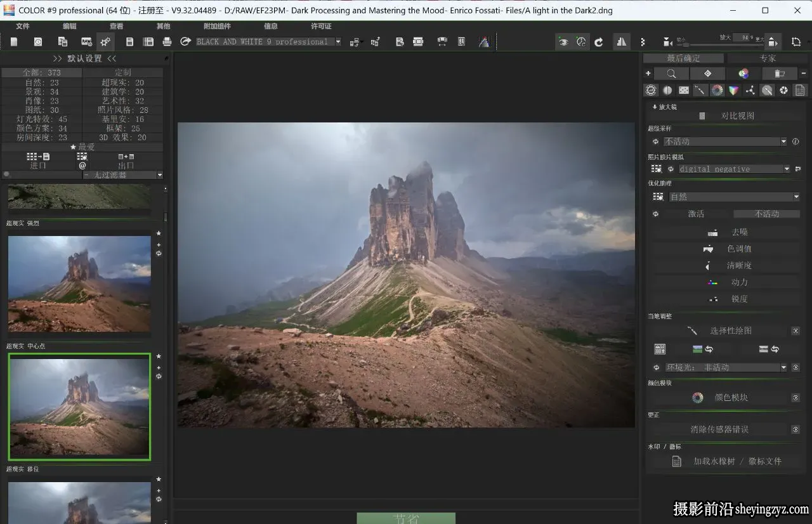The width and height of the screenshot is (812, 524).
Task: Toggle the eye button beside 选择性绘图
Action: pyautogui.click(x=796, y=331)
